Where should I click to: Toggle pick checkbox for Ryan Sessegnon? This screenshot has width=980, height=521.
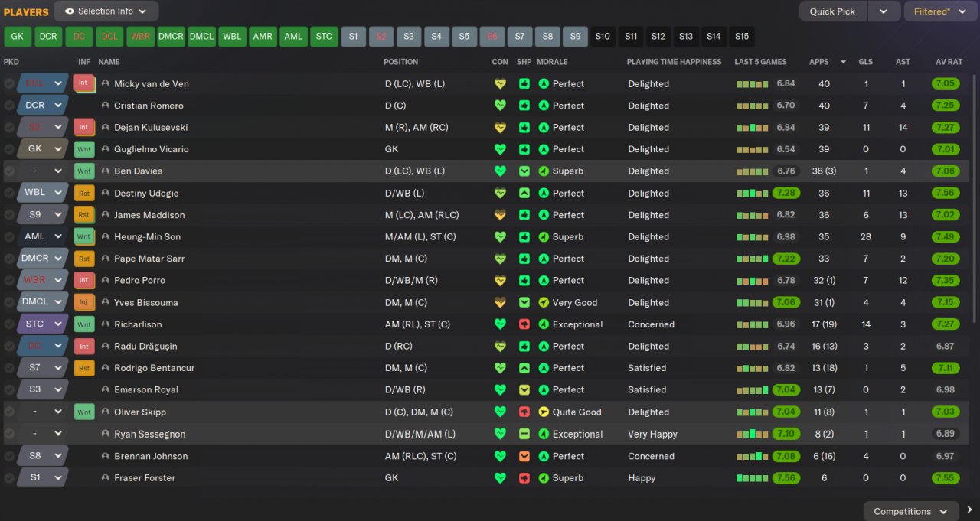9,434
